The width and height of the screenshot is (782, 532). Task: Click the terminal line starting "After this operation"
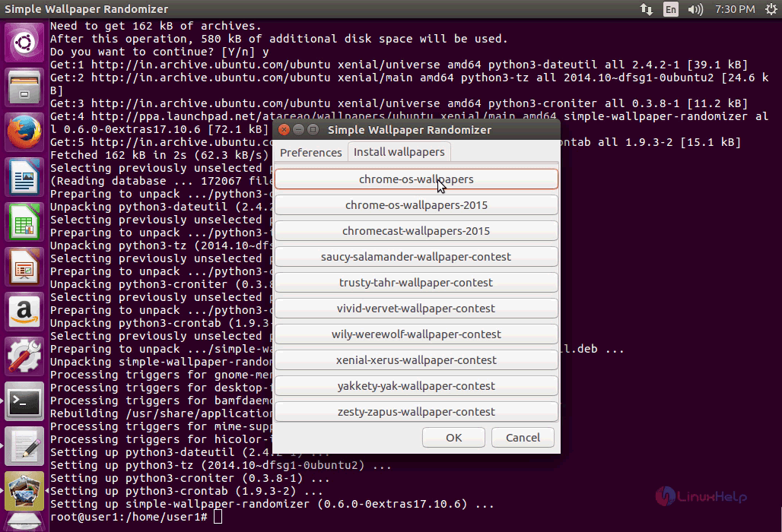pos(278,39)
